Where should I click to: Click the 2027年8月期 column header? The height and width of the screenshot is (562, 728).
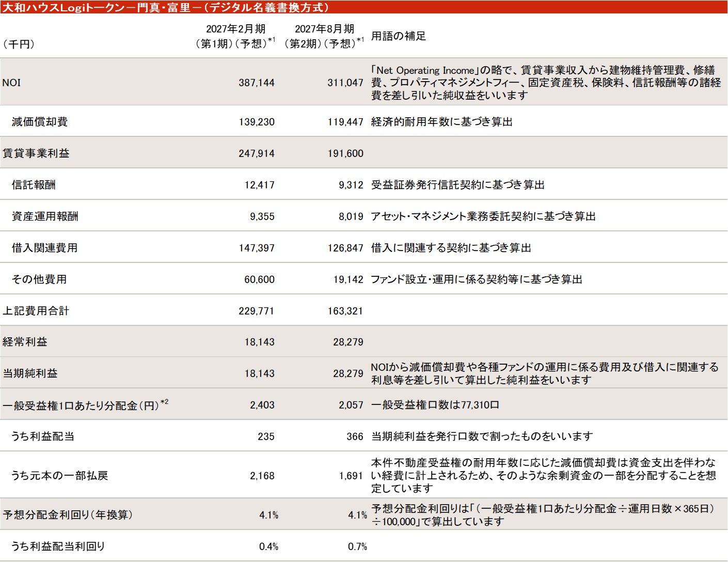point(324,36)
